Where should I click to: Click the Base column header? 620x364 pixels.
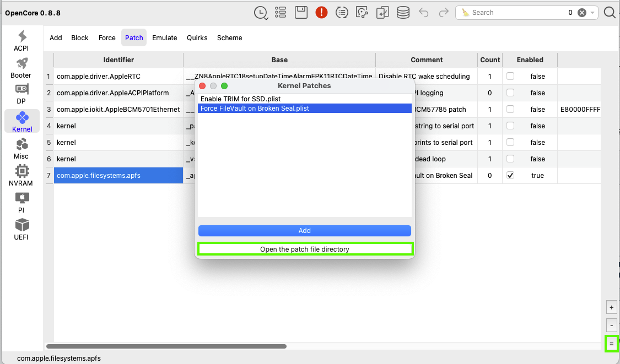[279, 59]
